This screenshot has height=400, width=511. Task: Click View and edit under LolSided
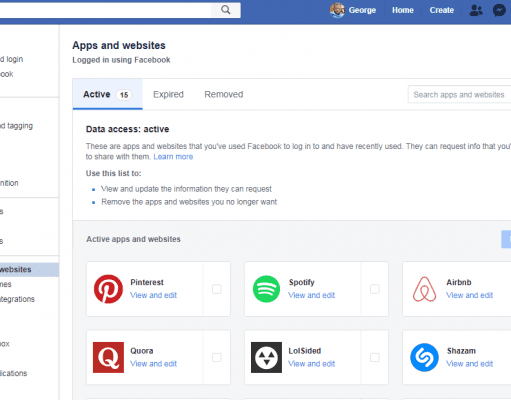pyautogui.click(x=311, y=364)
